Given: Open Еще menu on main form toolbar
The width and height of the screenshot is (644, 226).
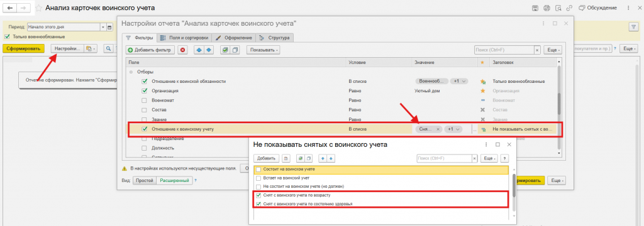Looking at the screenshot, I should click(628, 48).
